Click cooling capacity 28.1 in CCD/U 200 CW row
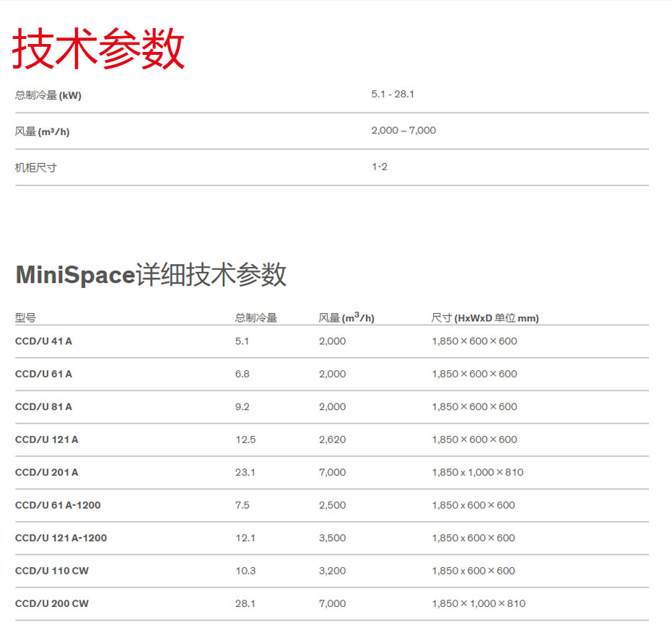 245,603
